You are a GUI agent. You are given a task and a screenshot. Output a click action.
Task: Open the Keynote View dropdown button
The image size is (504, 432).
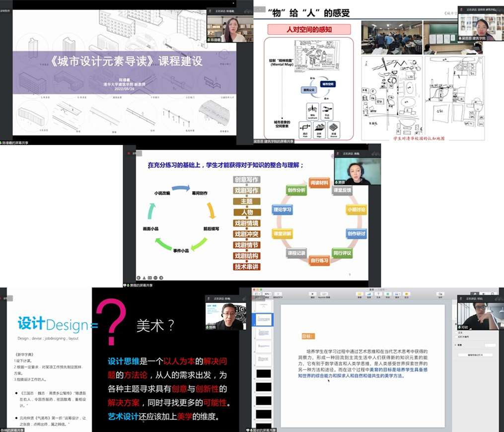coord(258,293)
